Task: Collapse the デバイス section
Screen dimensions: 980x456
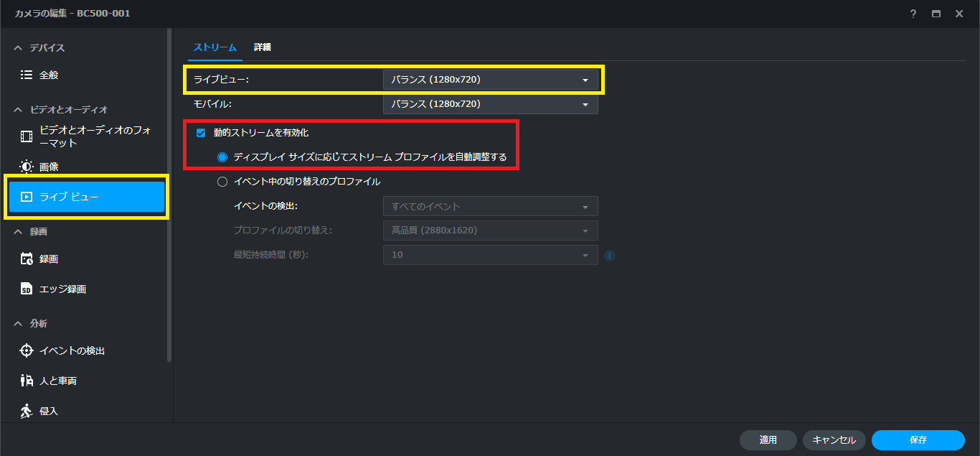Action: pyautogui.click(x=18, y=48)
